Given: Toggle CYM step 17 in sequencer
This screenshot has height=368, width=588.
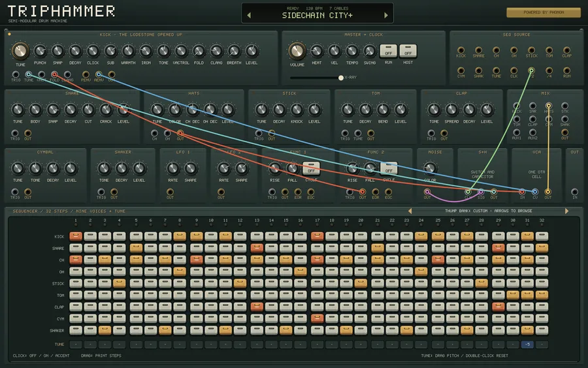Looking at the screenshot, I should click(318, 318).
